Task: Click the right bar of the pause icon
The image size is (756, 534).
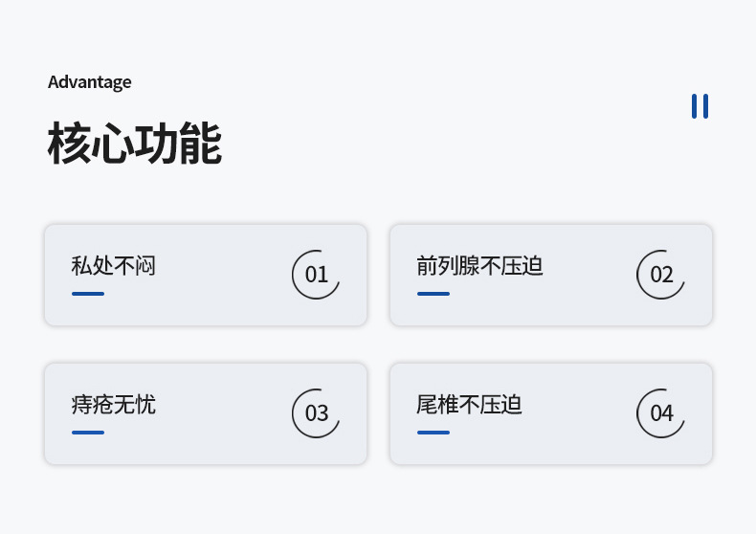Action: [x=705, y=106]
